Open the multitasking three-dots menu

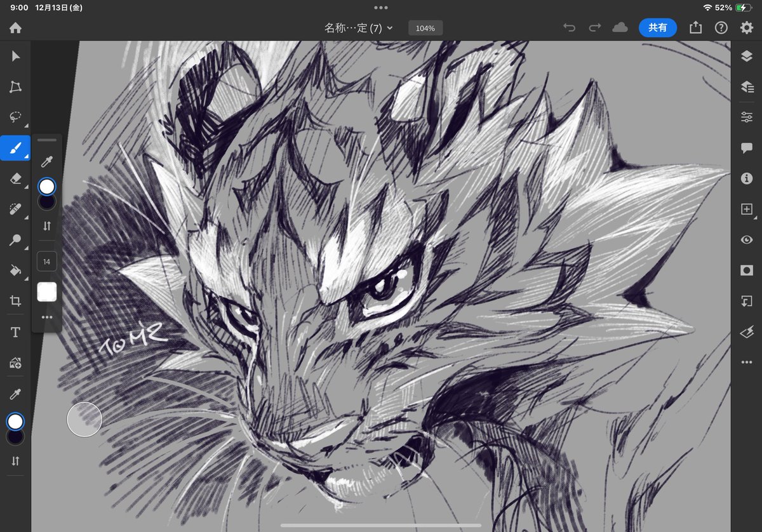tap(381, 8)
